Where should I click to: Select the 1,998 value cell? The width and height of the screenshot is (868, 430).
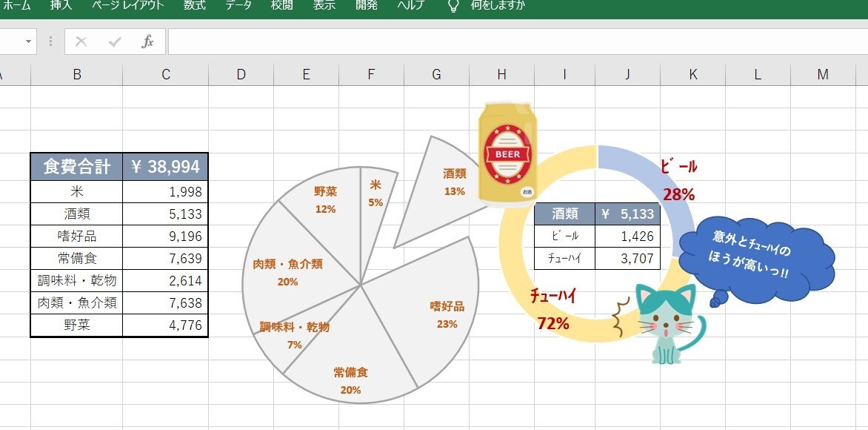pyautogui.click(x=165, y=192)
